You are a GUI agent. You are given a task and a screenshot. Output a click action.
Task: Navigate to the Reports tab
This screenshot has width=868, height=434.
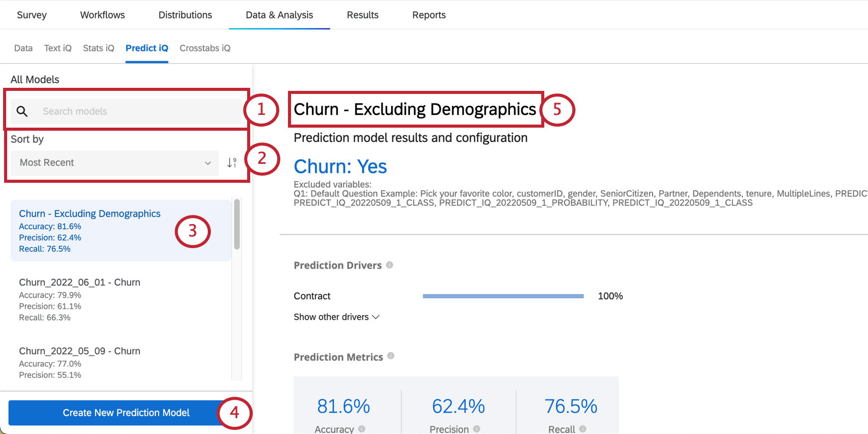point(429,15)
